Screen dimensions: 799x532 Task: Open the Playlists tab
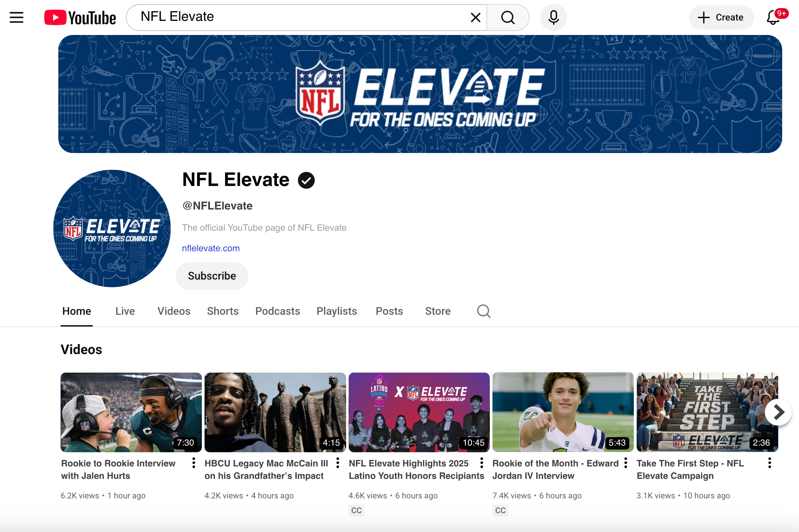[336, 311]
